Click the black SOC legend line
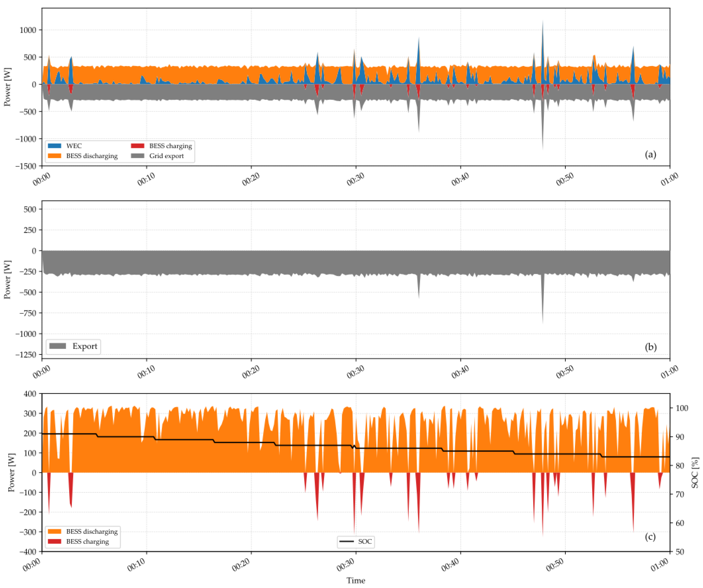 [x=347, y=541]
